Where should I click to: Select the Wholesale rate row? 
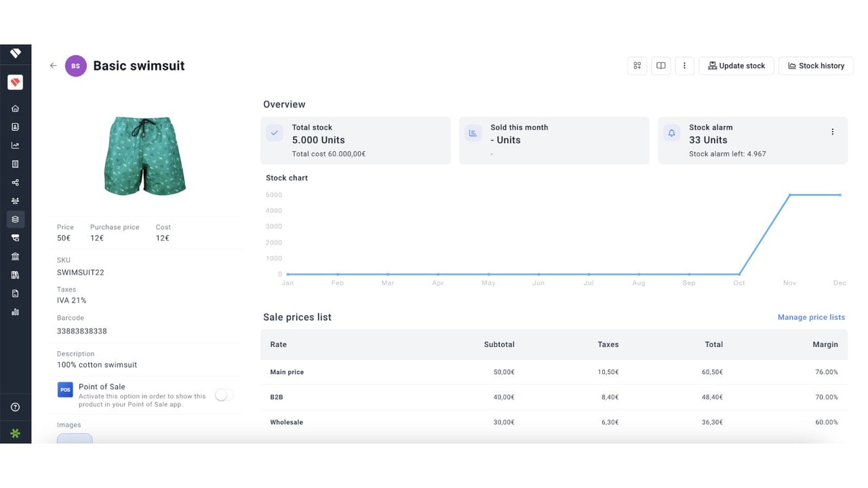[554, 422]
